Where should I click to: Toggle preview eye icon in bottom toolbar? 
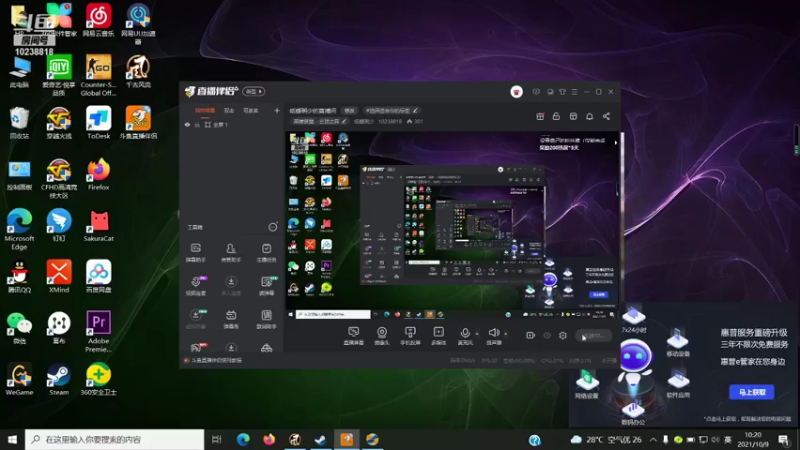pyautogui.click(x=547, y=335)
